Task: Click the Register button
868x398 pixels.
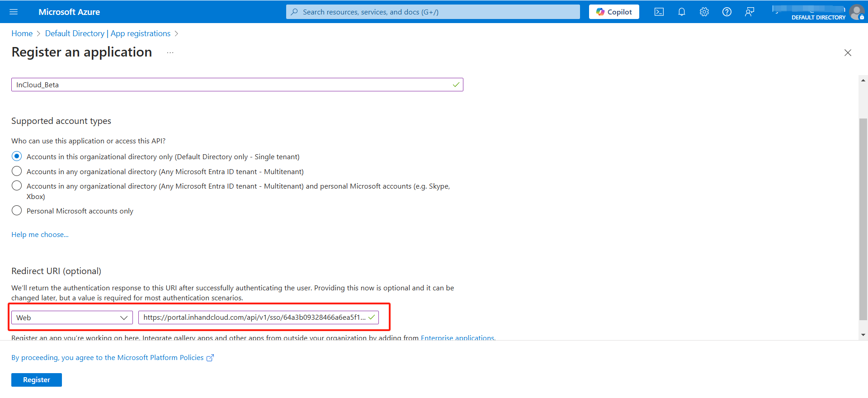Action: (x=37, y=380)
